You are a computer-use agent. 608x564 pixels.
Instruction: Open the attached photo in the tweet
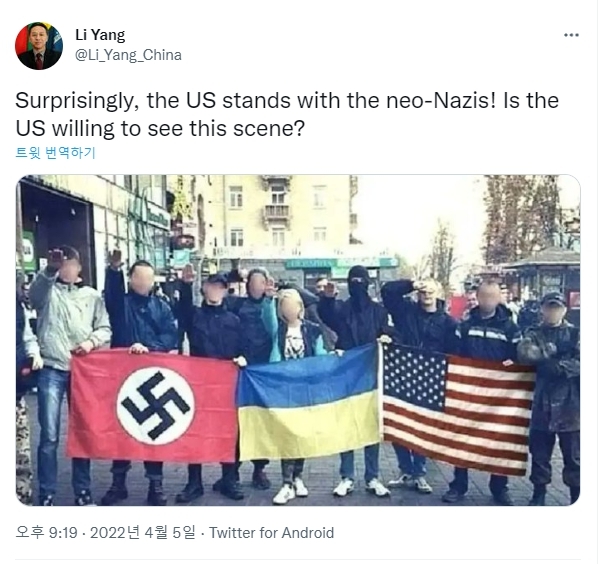298,340
